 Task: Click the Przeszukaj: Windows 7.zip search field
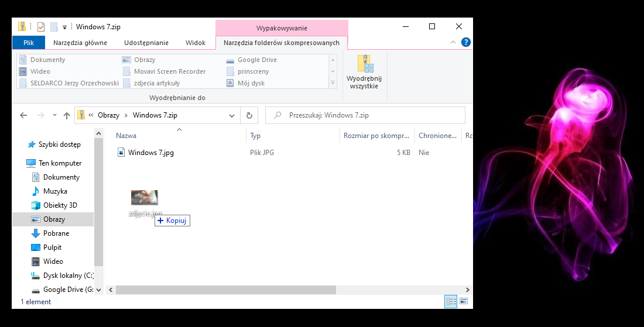tap(365, 115)
